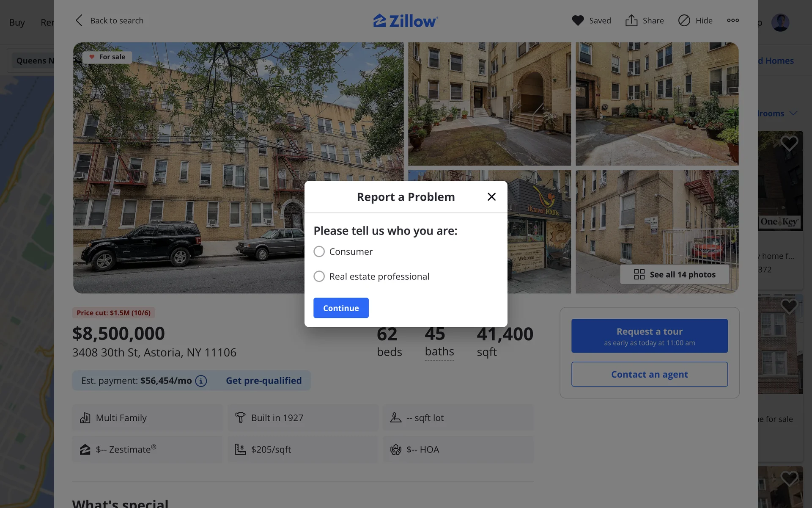Click the Zillow logo

click(406, 20)
